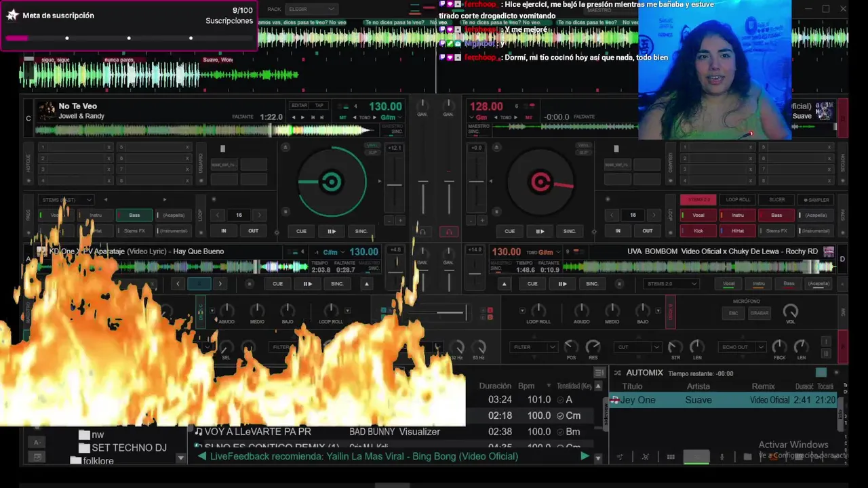The image size is (868, 488).
Task: Click the microphone icon in the sideview bottom bar
Action: (x=722, y=457)
